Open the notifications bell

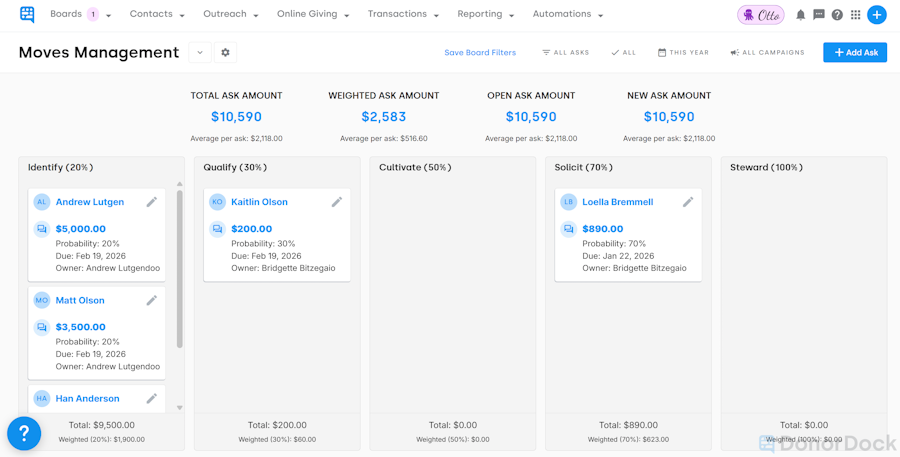pyautogui.click(x=800, y=15)
